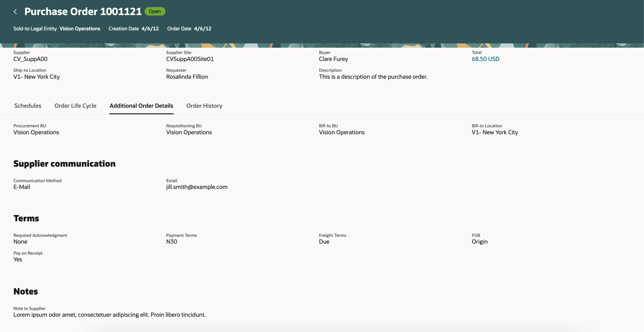
Task: Open the Schedules tab
Action: (x=28, y=106)
